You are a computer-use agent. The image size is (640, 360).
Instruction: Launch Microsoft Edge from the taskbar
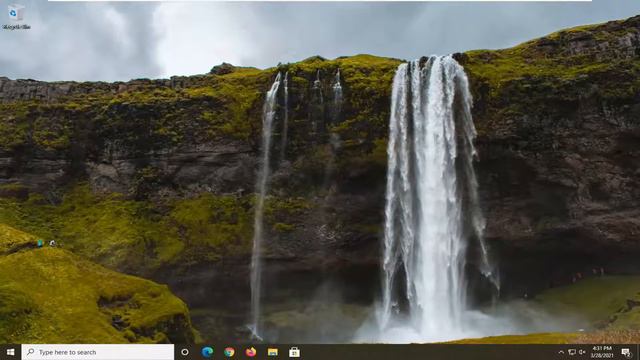pyautogui.click(x=207, y=352)
